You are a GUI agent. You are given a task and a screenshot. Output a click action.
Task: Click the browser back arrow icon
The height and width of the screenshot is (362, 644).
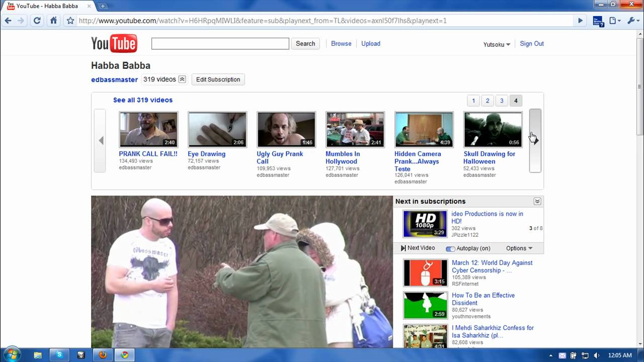pyautogui.click(x=9, y=21)
